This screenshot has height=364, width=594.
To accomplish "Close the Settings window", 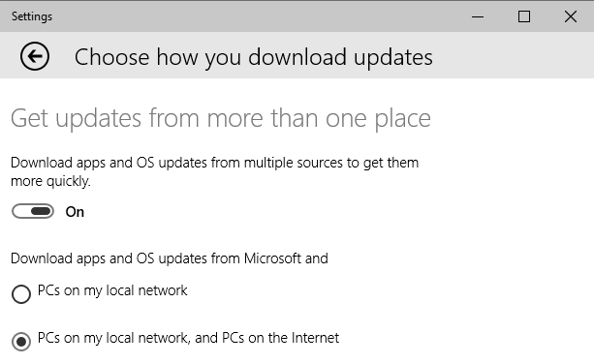I will 571,16.
